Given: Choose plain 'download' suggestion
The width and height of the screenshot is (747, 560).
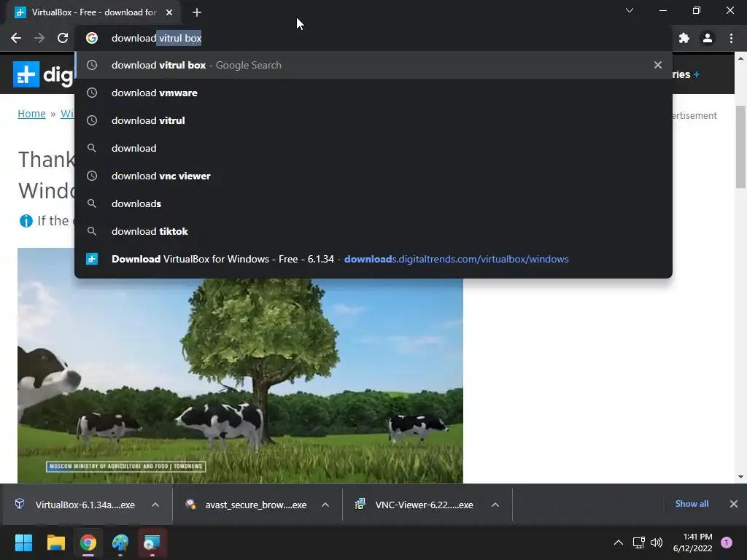Looking at the screenshot, I should pyautogui.click(x=373, y=148).
